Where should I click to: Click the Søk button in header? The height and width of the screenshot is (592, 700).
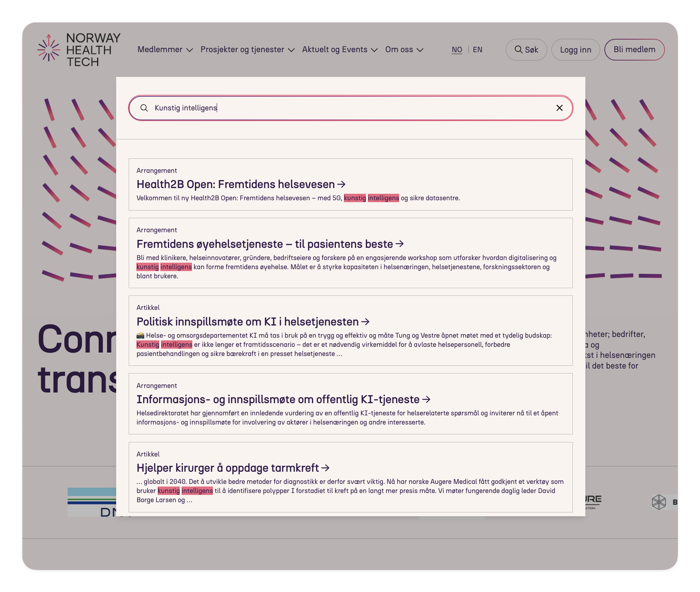click(526, 49)
